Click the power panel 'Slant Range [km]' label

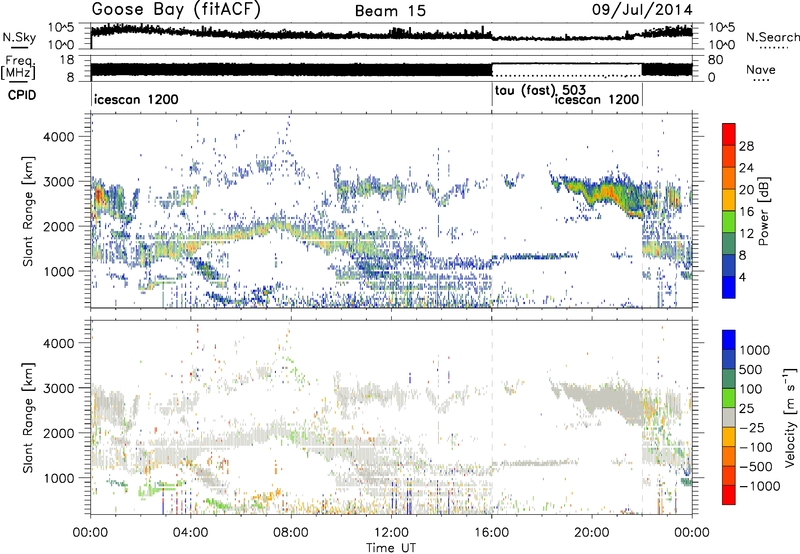pos(28,211)
